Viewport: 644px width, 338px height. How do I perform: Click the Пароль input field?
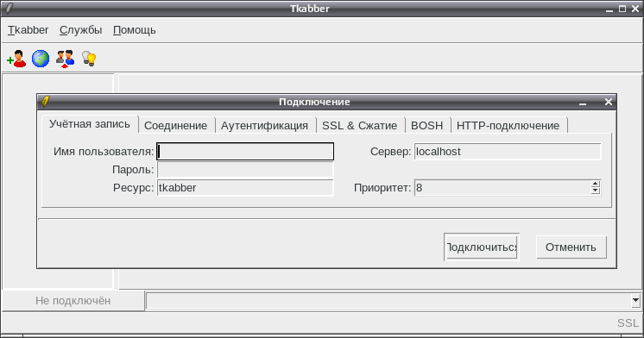(245, 170)
